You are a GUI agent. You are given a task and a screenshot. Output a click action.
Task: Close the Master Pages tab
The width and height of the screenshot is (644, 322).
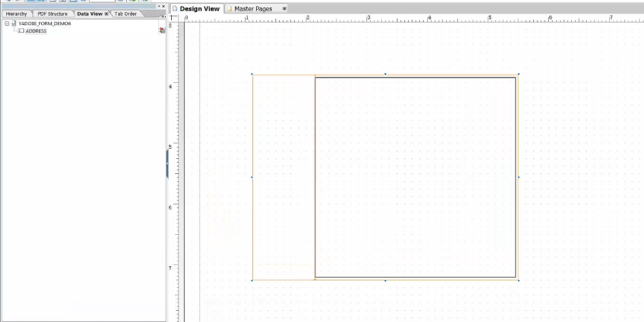pyautogui.click(x=285, y=9)
